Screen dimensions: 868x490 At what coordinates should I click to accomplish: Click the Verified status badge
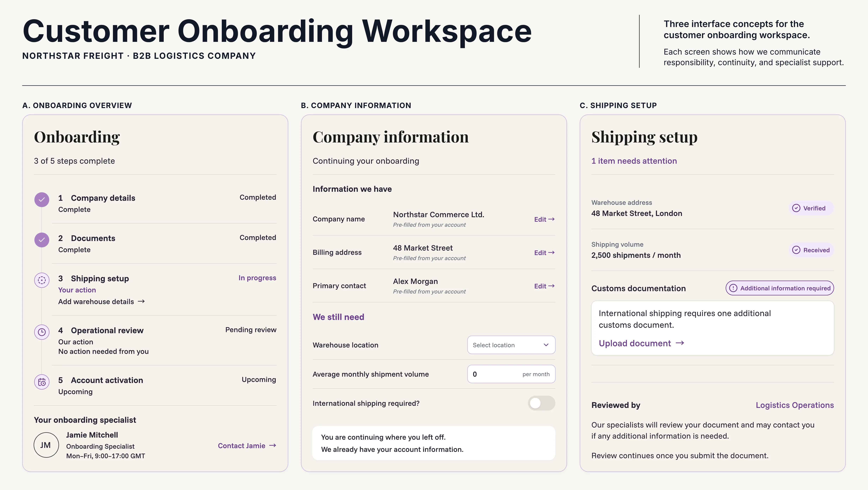(811, 208)
